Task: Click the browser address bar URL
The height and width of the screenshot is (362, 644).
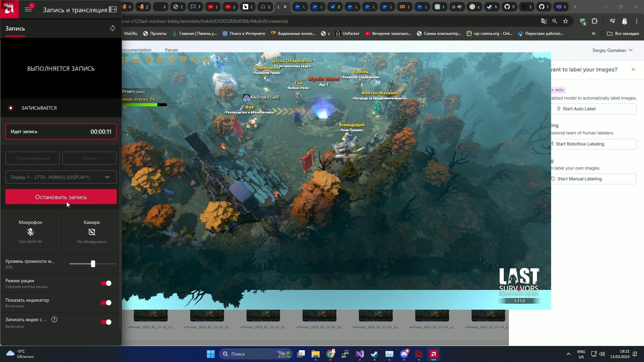Action: 205,21
